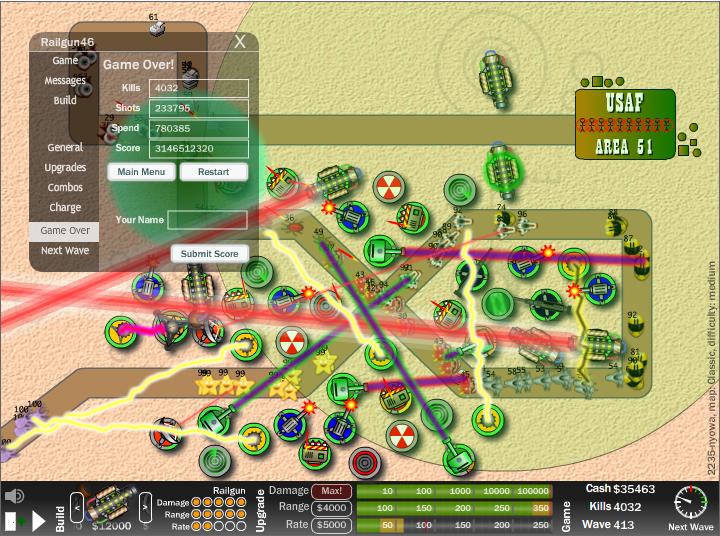The width and height of the screenshot is (720, 536).
Task: Submit the score
Action: tap(210, 254)
